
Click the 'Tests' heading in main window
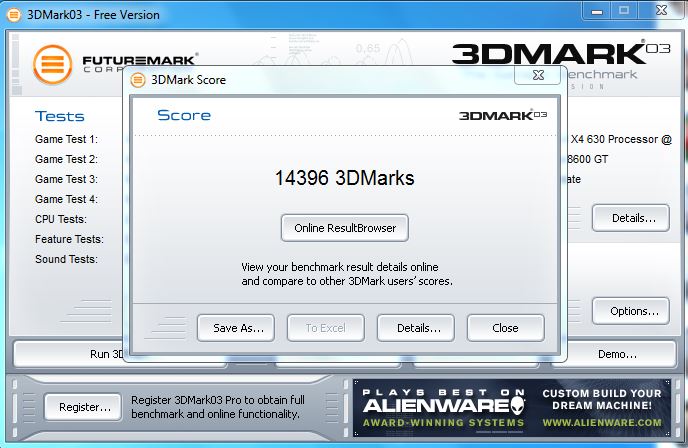click(59, 116)
